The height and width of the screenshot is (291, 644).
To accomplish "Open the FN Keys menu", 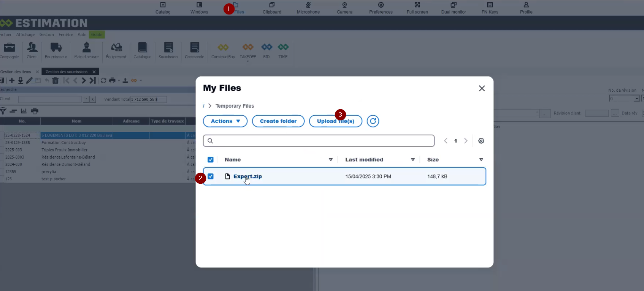I will (x=490, y=8).
